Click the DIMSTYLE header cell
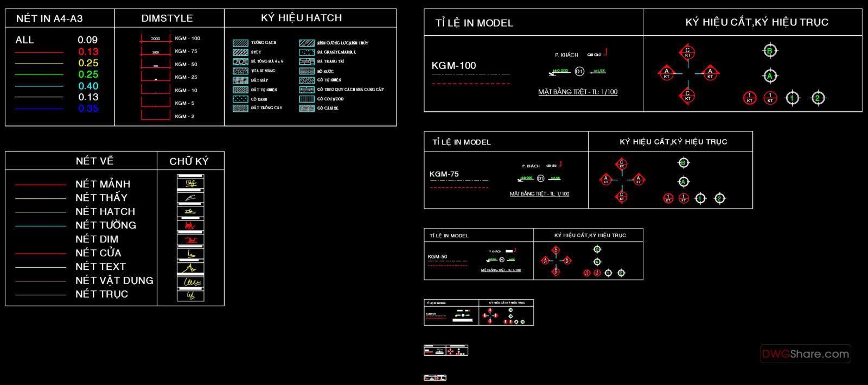This screenshot has width=868, height=385. pyautogui.click(x=167, y=18)
